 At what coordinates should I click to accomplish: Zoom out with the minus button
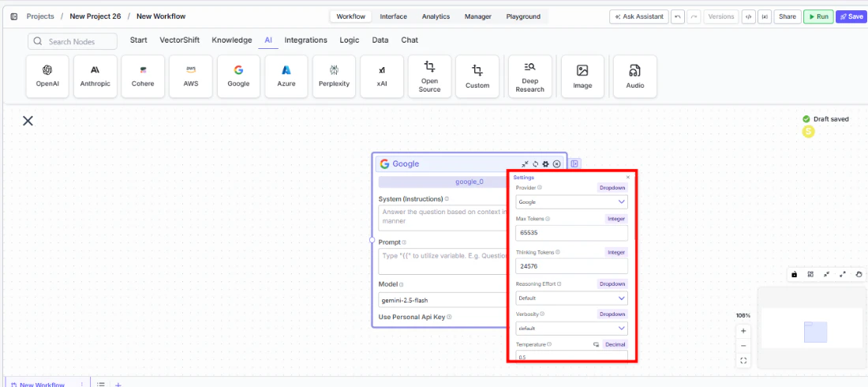743,345
